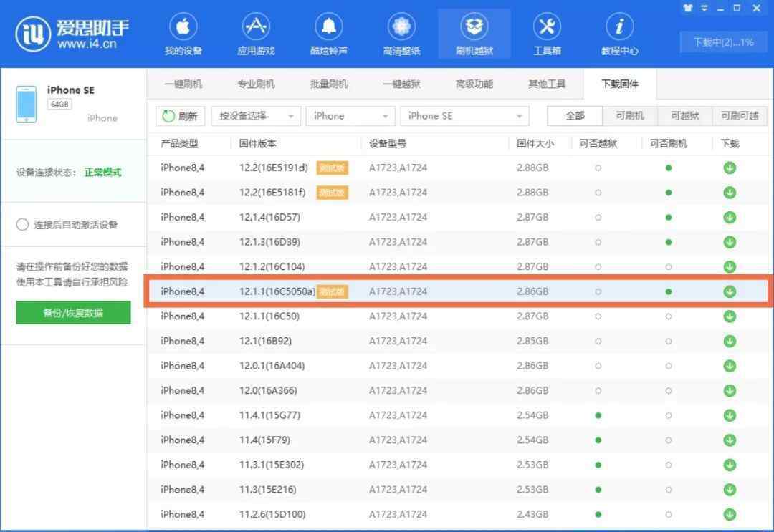The image size is (774, 532).
Task: Click 备份/恢复数据 green button
Action: click(x=73, y=313)
